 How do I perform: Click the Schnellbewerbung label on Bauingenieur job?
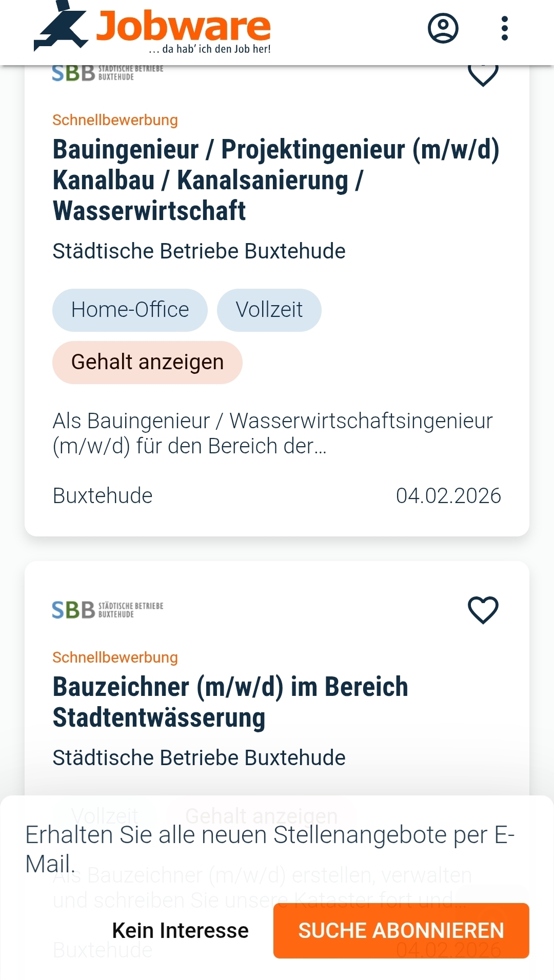[x=115, y=120]
